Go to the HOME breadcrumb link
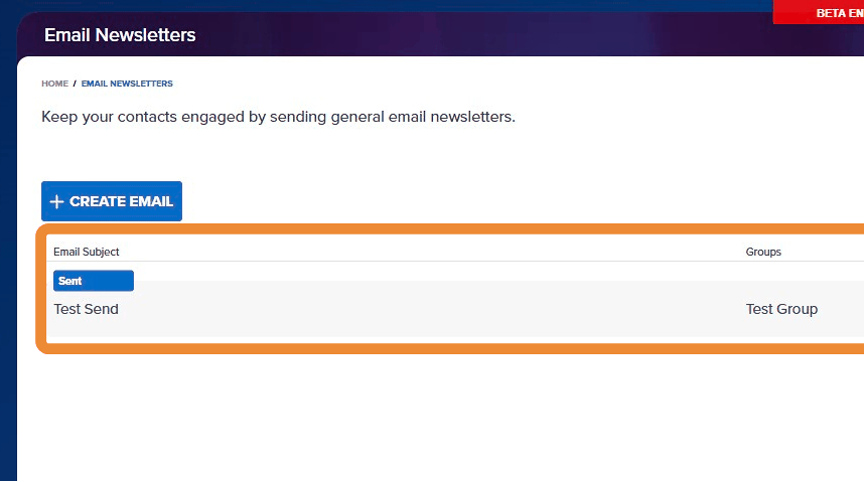 (x=55, y=84)
